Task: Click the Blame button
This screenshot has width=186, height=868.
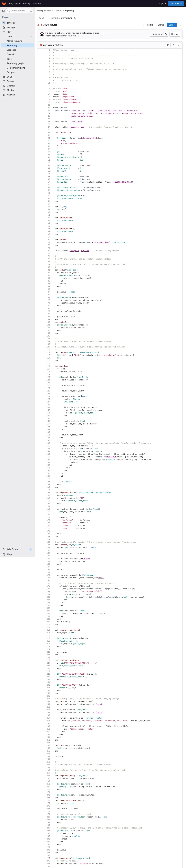Action: [161, 25]
